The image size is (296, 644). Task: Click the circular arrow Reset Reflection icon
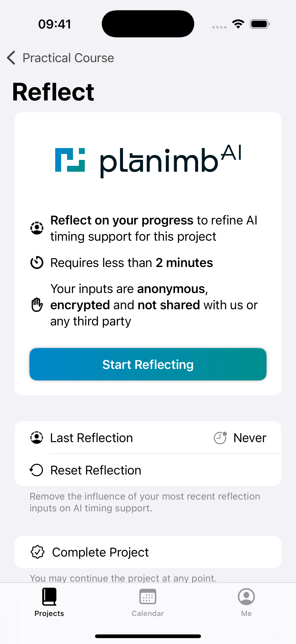point(37,470)
